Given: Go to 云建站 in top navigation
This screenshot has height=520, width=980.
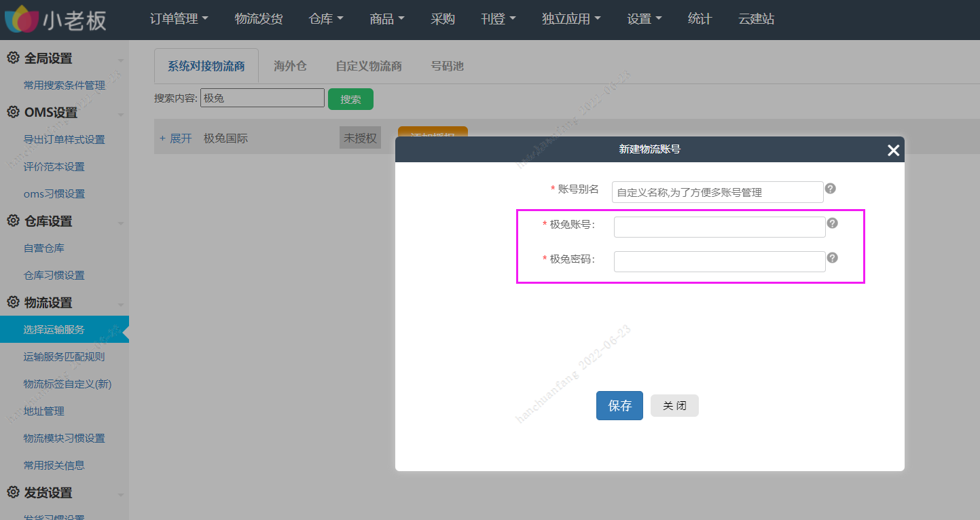Looking at the screenshot, I should coord(757,19).
